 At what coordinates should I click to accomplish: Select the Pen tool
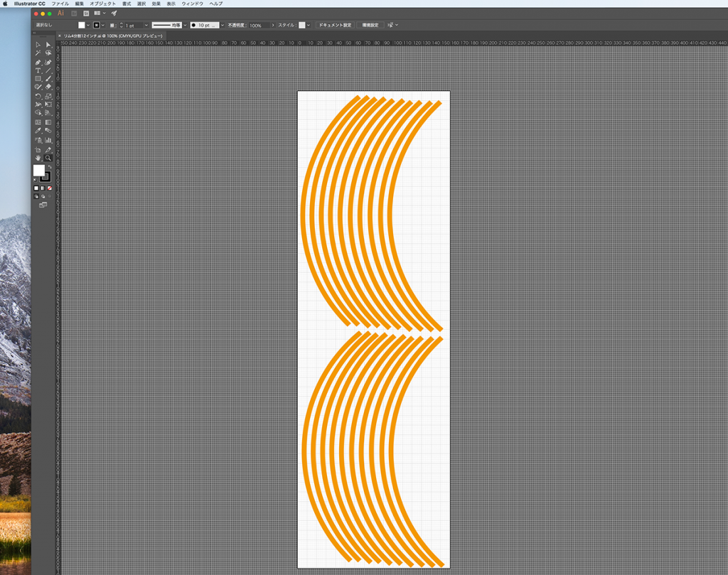click(38, 62)
